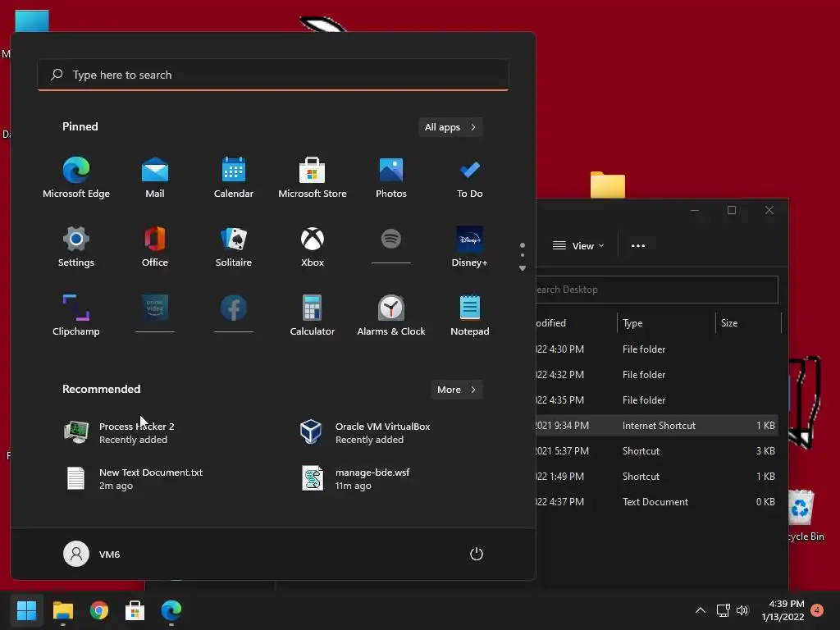The image size is (840, 630).
Task: Open Settings from pinned apps
Action: point(76,247)
